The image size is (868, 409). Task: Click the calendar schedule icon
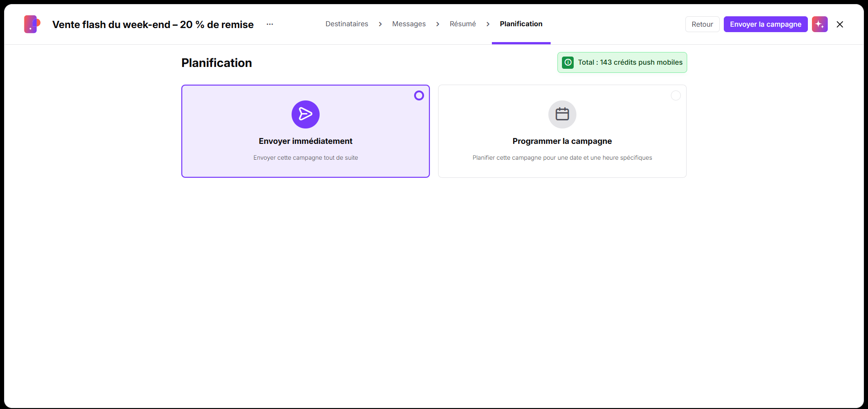click(x=562, y=114)
